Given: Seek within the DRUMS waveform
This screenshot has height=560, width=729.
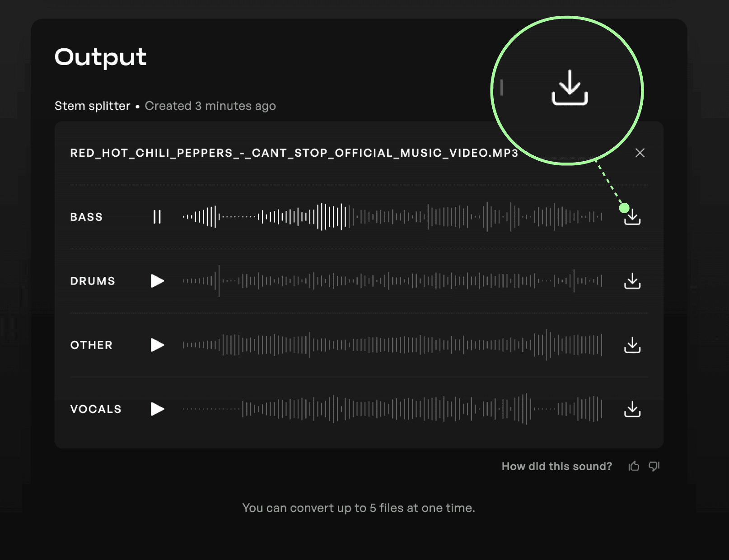Looking at the screenshot, I should 392,281.
